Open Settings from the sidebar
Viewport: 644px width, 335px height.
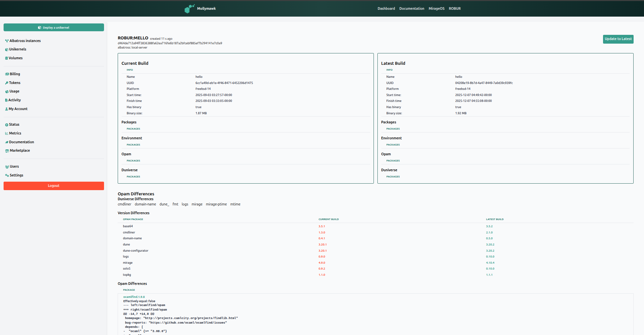pos(16,175)
